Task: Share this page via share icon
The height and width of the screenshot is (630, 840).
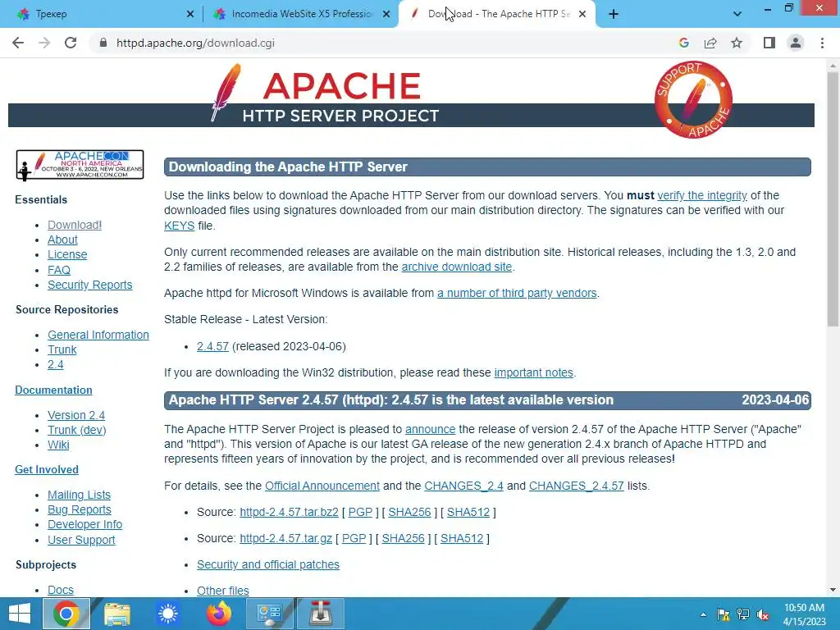Action: pos(710,43)
